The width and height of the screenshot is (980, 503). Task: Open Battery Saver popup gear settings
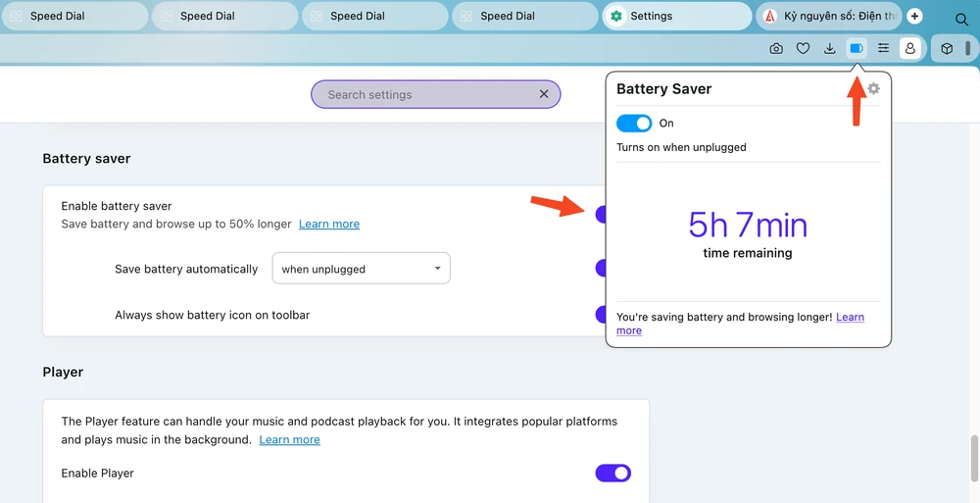click(x=874, y=88)
